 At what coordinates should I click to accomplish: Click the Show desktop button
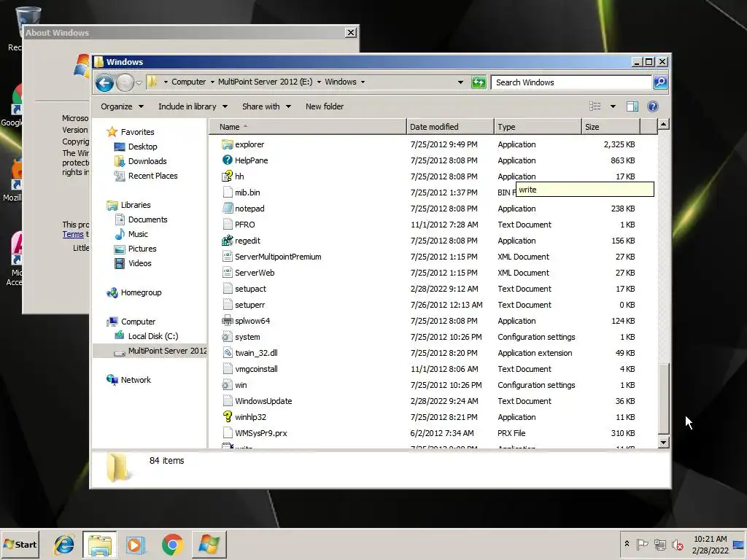coord(739,544)
